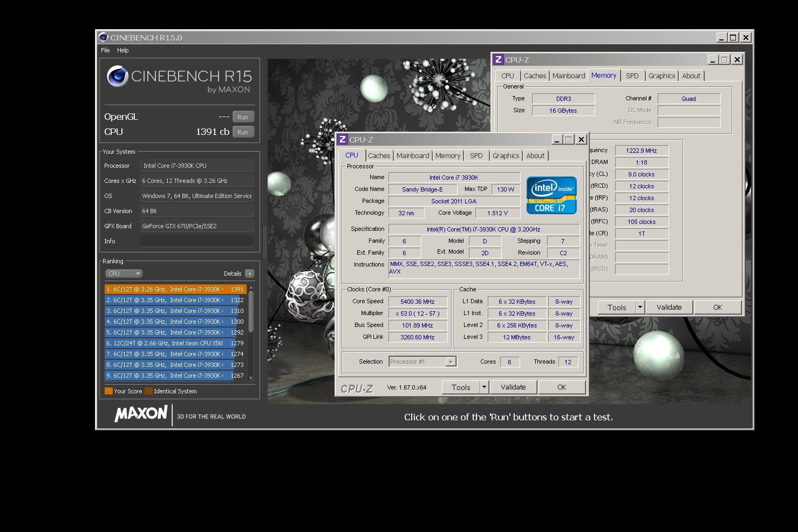Screen dimensions: 798x532
Task: Click the Bus Speed value 101.89 MHz
Action: [x=418, y=325]
